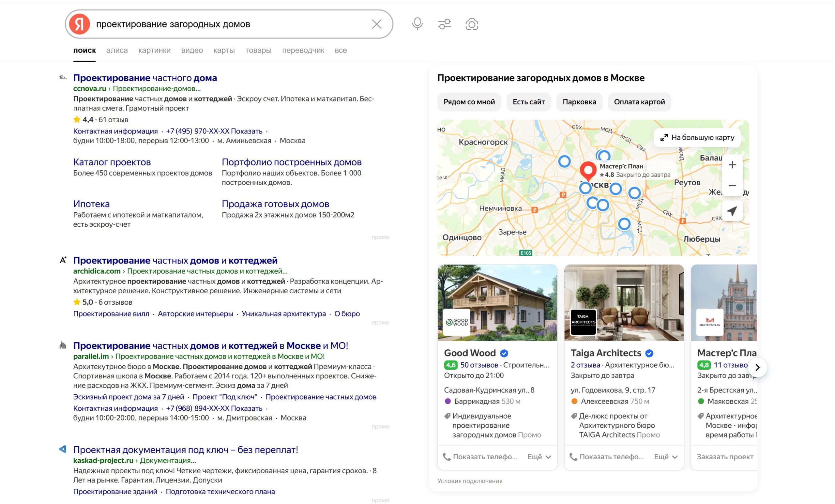835x504 pixels.
Task: Open Good Wood house photo thumbnail
Action: pyautogui.click(x=497, y=303)
